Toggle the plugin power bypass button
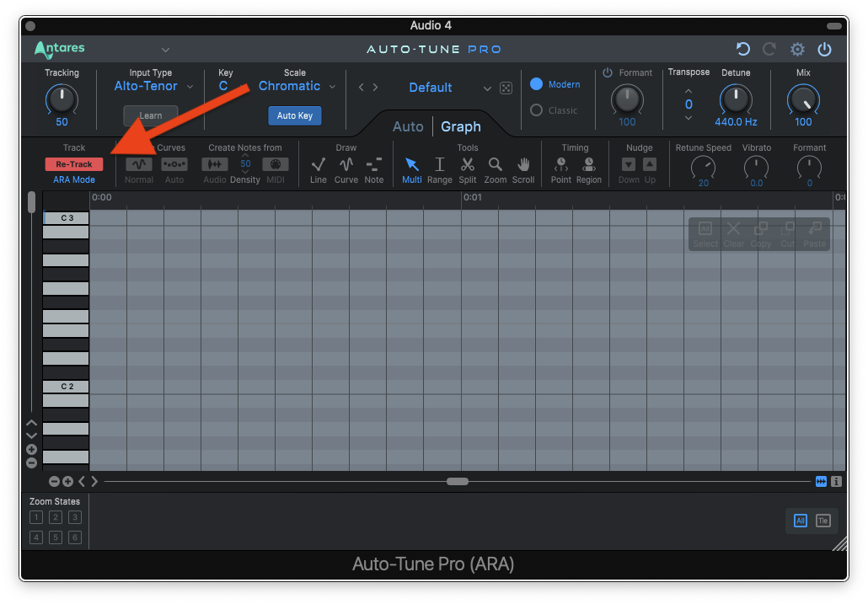Screen dimensions: 868x604 pos(824,49)
